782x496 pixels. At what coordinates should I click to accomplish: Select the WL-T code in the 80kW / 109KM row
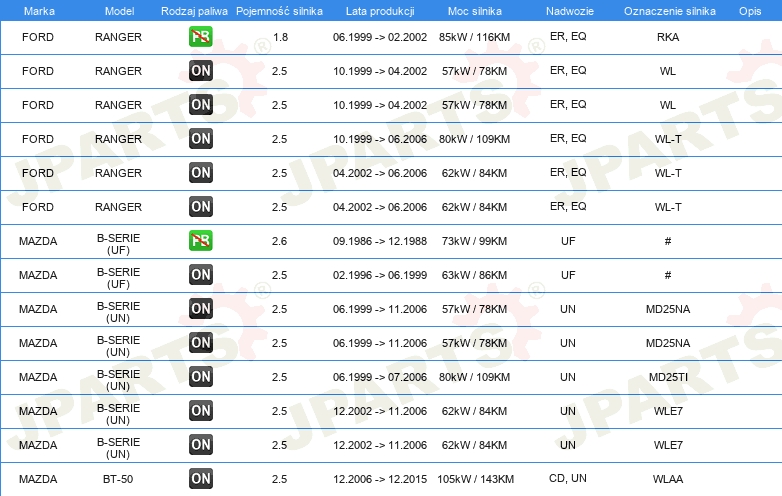(x=668, y=139)
